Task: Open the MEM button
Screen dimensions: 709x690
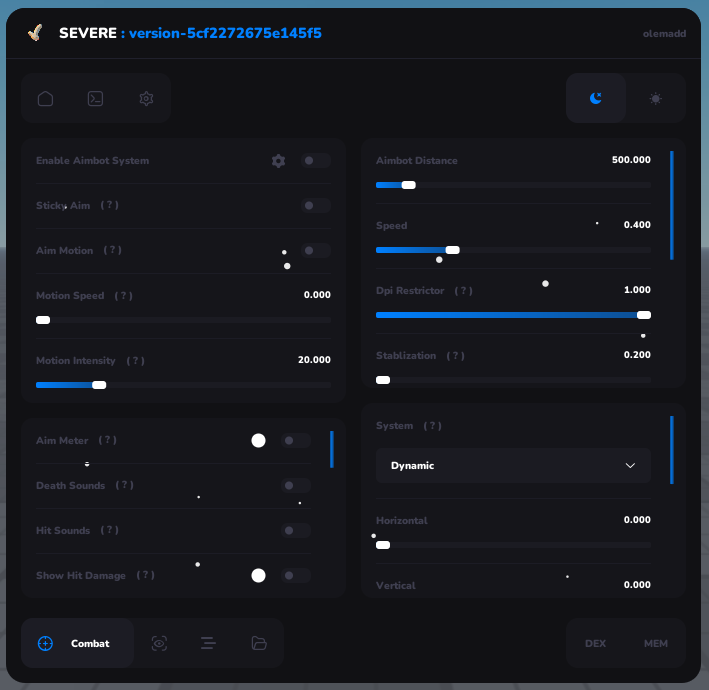Action: point(656,643)
